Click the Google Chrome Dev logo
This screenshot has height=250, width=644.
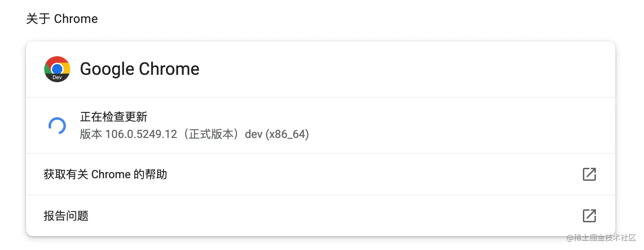(57, 68)
